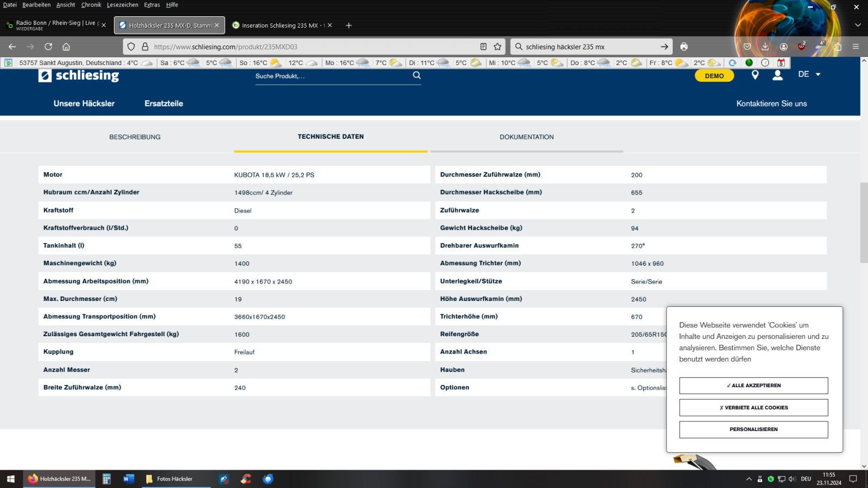The image size is (868, 488).
Task: Click the calendar icon in weather bar
Action: point(781,63)
